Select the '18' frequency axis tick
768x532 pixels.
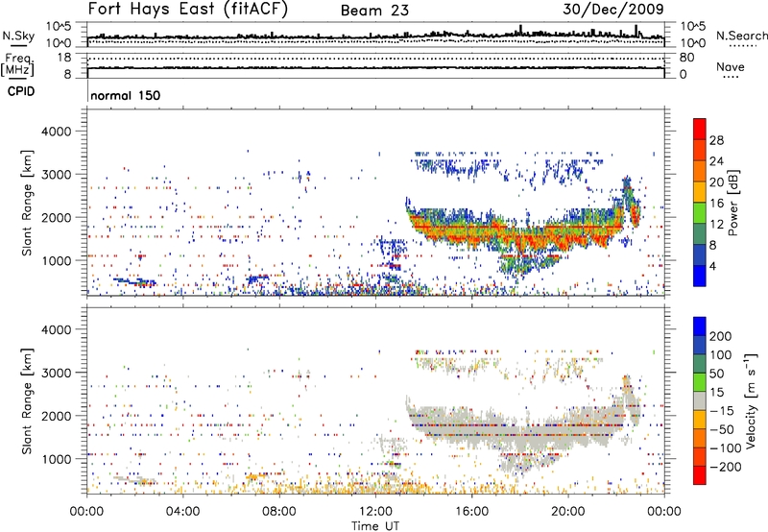pos(64,58)
